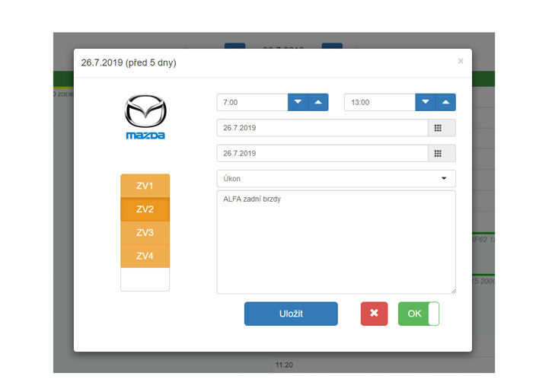This screenshot has width=533, height=392.
Task: Toggle the green OK switch
Action: click(x=419, y=314)
